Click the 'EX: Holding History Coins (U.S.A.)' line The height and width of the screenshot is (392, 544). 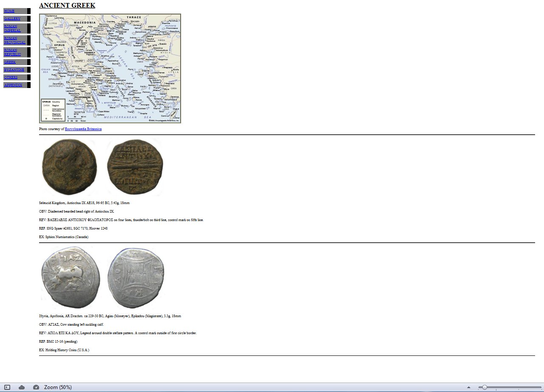tap(64, 350)
